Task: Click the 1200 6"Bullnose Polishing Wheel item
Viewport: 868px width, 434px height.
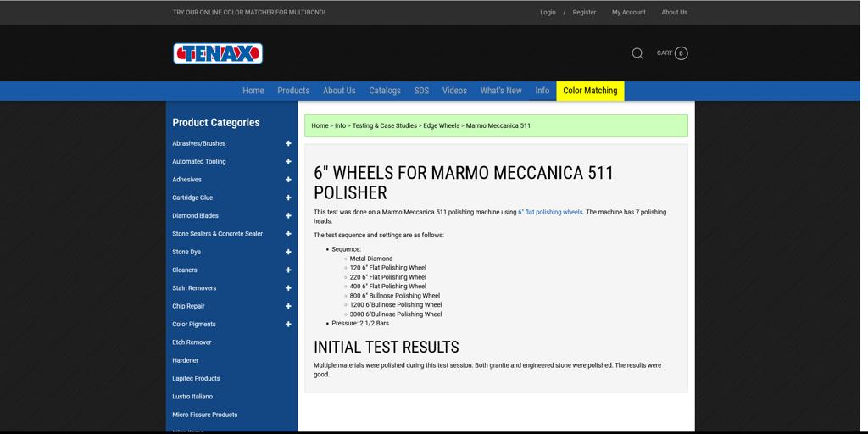Action: (396, 305)
